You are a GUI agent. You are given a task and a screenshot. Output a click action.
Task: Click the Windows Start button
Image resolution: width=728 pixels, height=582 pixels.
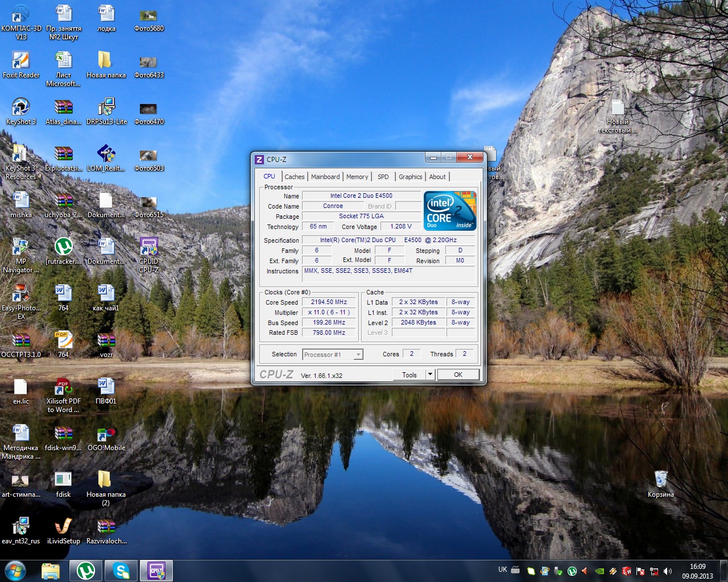(15, 571)
